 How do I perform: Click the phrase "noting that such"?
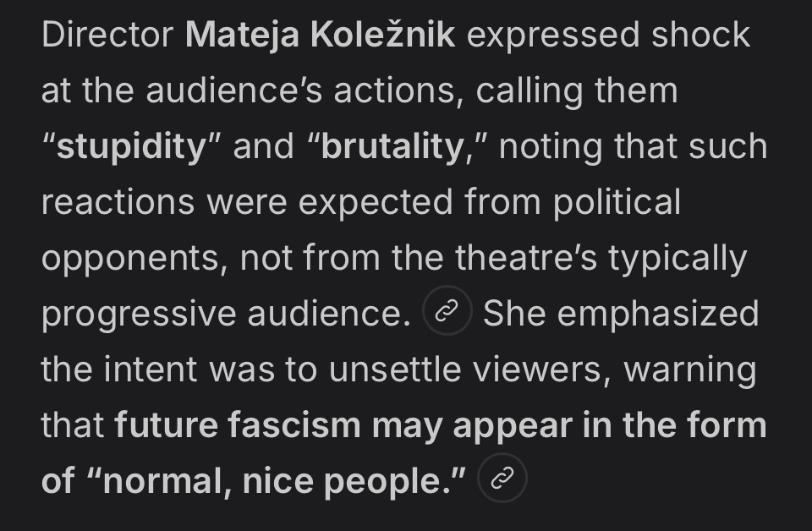[634, 146]
